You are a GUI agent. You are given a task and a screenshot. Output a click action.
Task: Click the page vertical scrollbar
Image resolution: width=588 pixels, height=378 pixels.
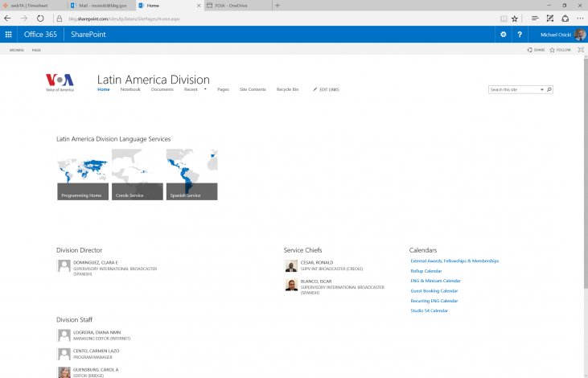[x=586, y=172]
